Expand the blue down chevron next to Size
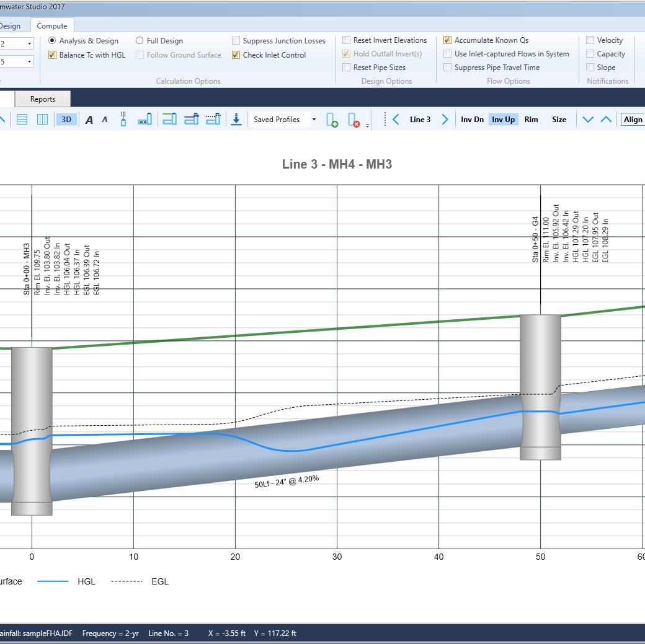 pos(588,120)
